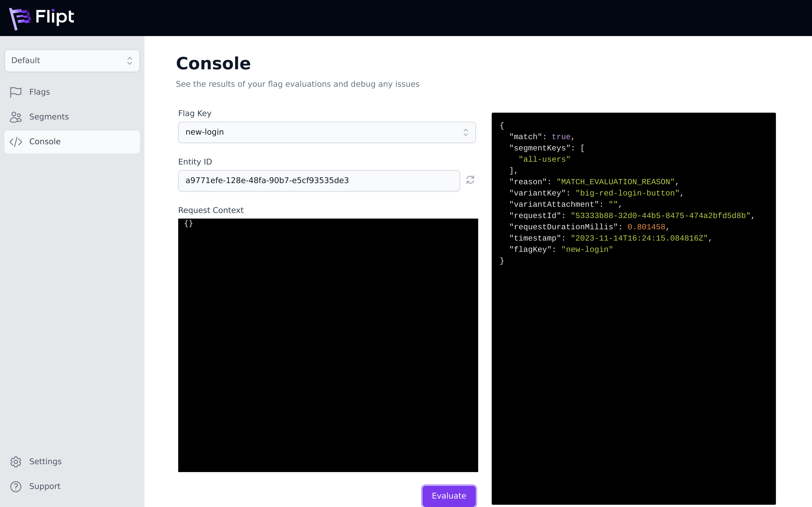The width and height of the screenshot is (812, 507).
Task: Click the Settings gear icon
Action: point(16,462)
